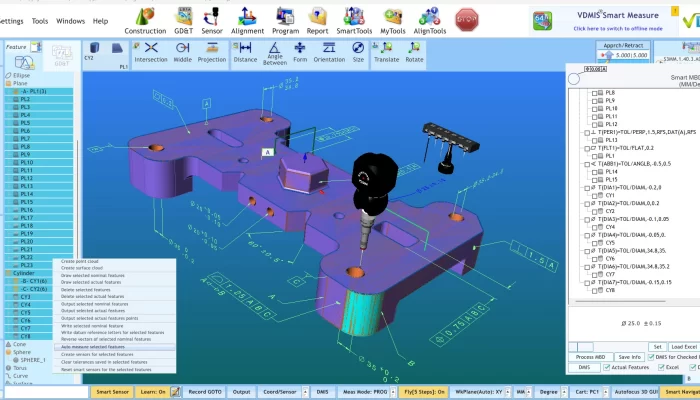Open the AlignTools icon
Viewport: 700px width, 400px height.
point(430,21)
